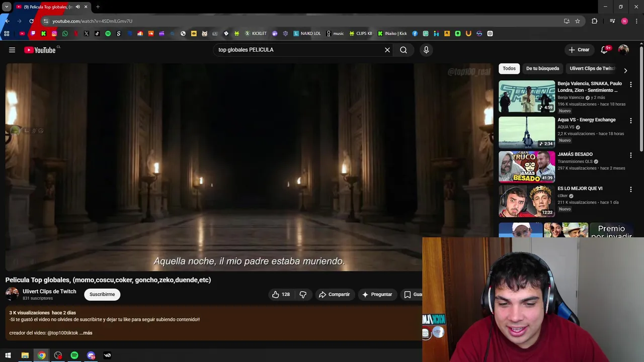Open the Chrome extensions puzzle icon
644x362 pixels.
[595, 21]
